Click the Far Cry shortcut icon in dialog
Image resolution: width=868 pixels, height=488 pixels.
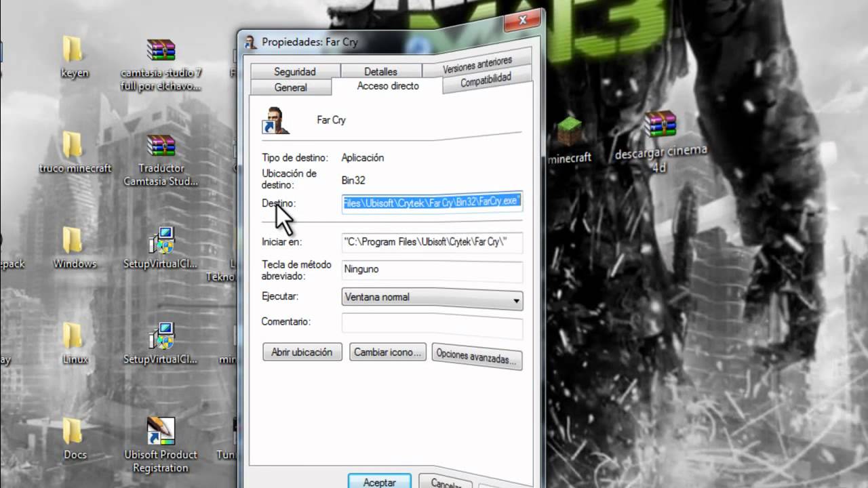[276, 121]
